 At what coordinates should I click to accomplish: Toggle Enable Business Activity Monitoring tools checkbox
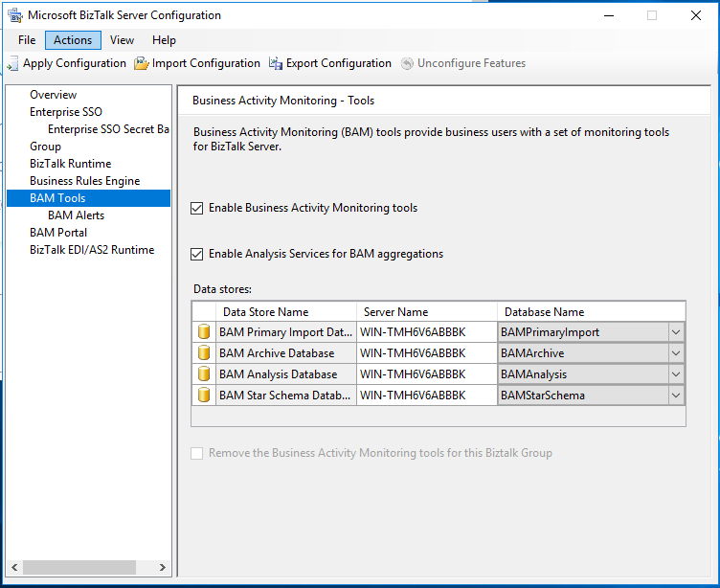click(x=197, y=208)
